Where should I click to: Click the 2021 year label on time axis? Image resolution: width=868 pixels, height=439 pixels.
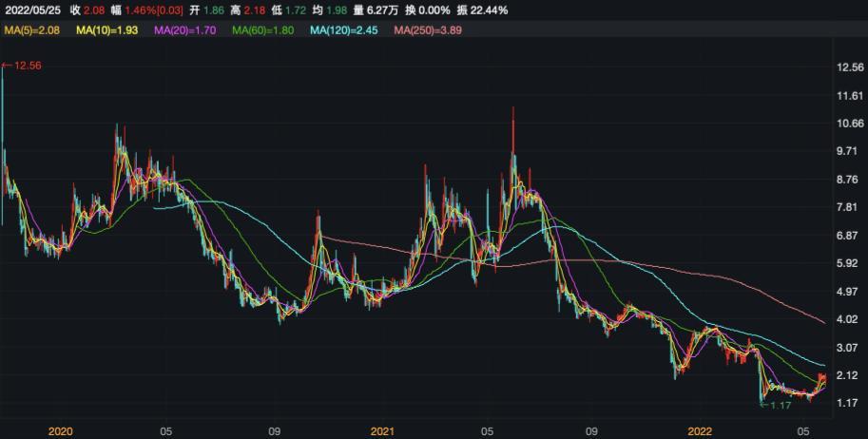(x=382, y=430)
